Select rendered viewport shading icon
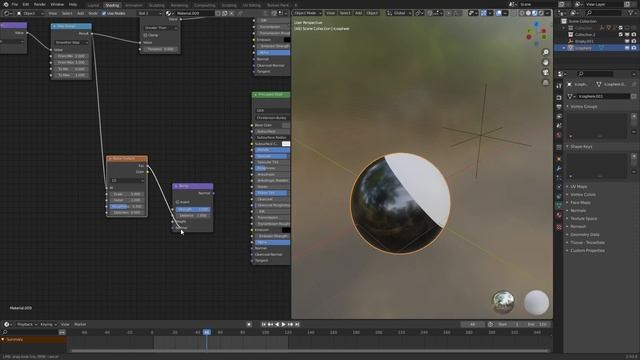640x360 pixels. click(x=541, y=13)
